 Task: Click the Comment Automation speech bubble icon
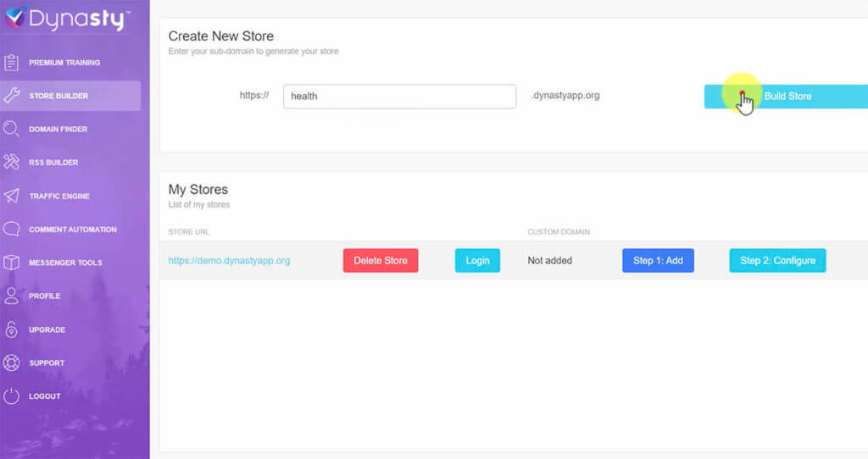pyautogui.click(x=11, y=229)
